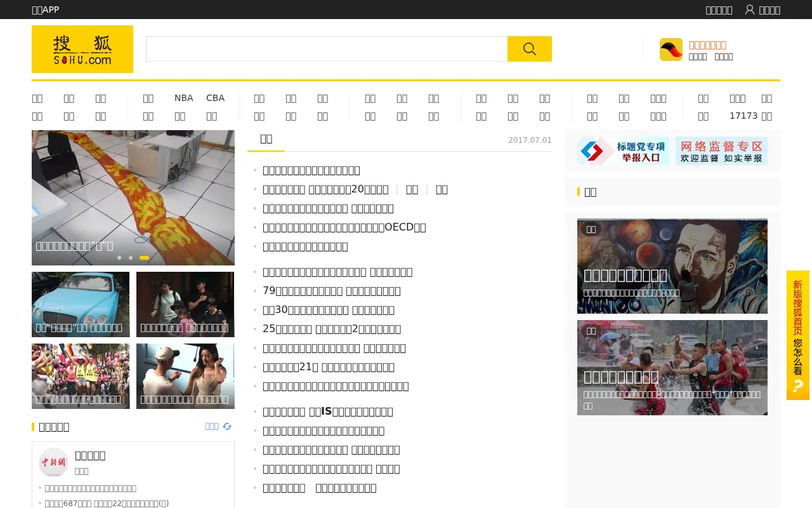This screenshot has height=508, width=812.
Task: Open the CBA navigation link
Action: click(215, 98)
